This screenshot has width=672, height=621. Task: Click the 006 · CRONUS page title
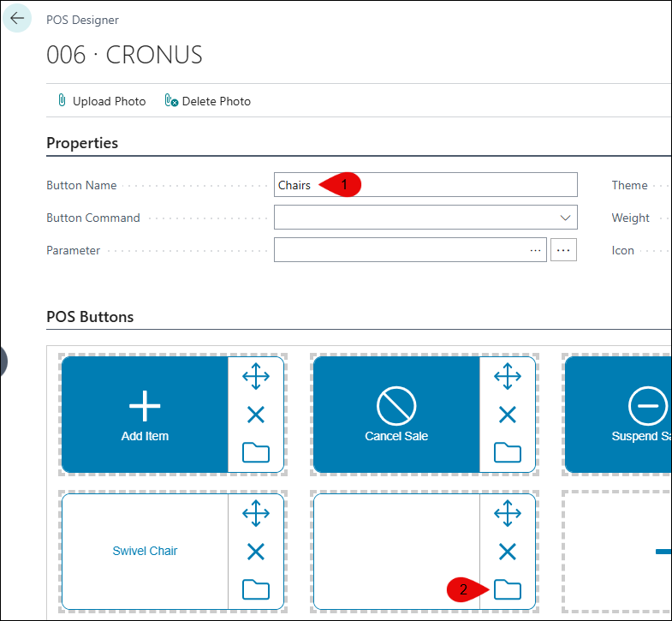[x=124, y=55]
